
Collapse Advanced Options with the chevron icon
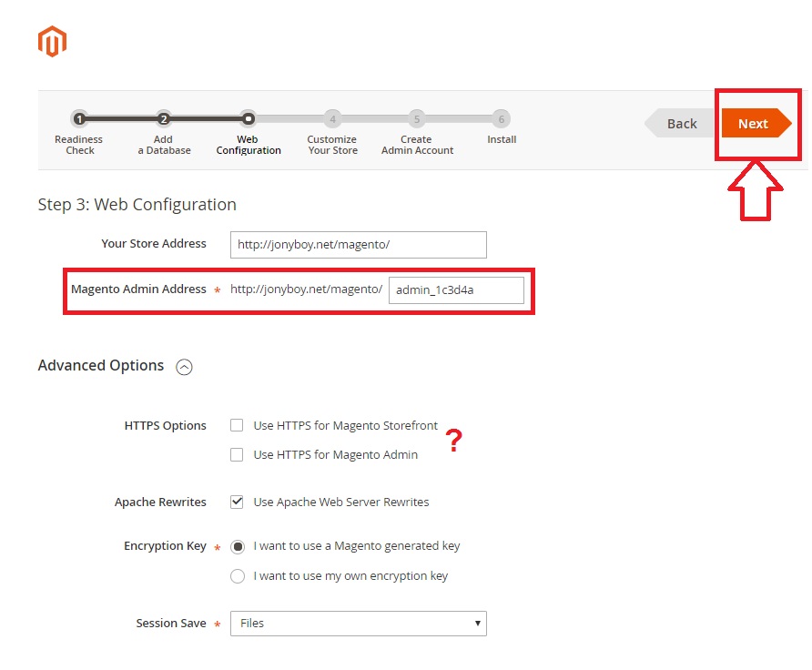pyautogui.click(x=184, y=367)
